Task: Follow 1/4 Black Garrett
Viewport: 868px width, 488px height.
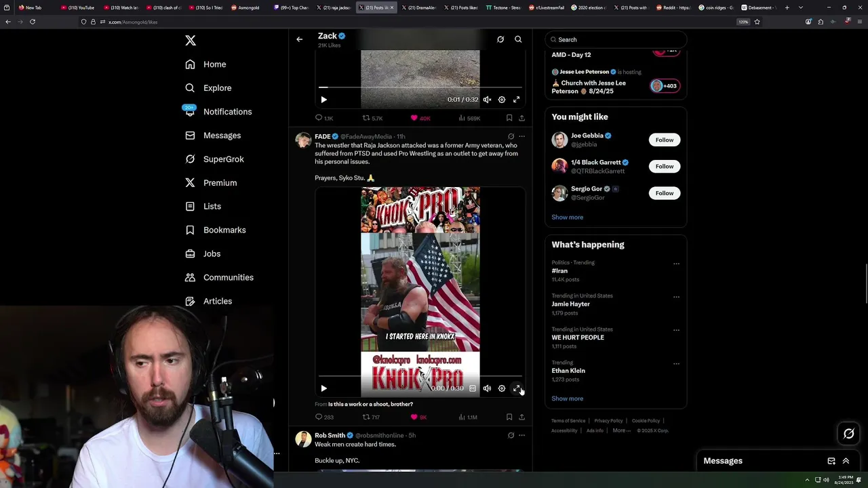Action: click(x=665, y=166)
